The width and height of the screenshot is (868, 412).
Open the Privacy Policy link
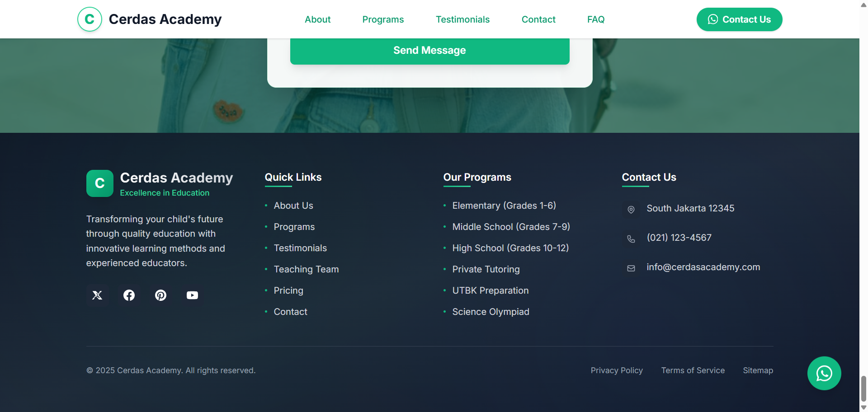point(616,370)
